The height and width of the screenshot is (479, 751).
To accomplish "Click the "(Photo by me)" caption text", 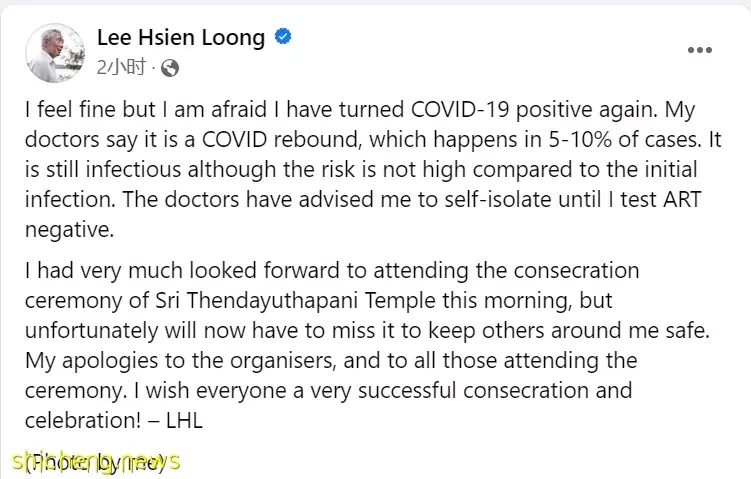I will pyautogui.click(x=94, y=463).
